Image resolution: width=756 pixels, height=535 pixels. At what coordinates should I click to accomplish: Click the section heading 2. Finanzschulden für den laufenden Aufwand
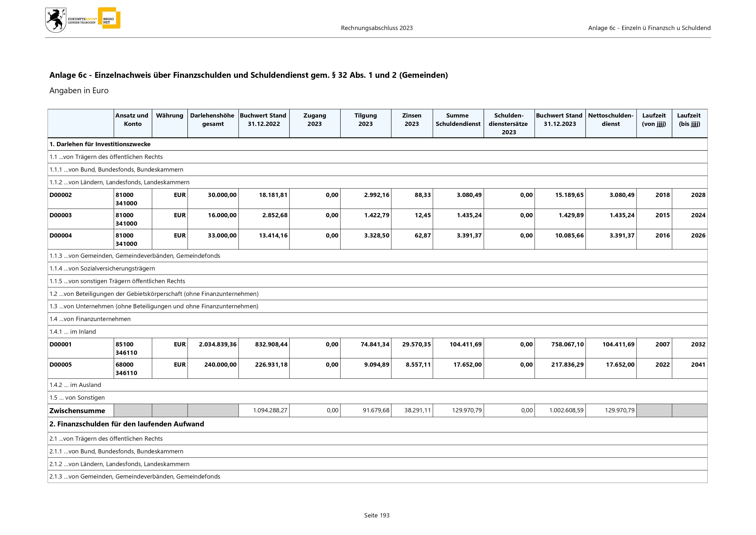(x=127, y=424)
